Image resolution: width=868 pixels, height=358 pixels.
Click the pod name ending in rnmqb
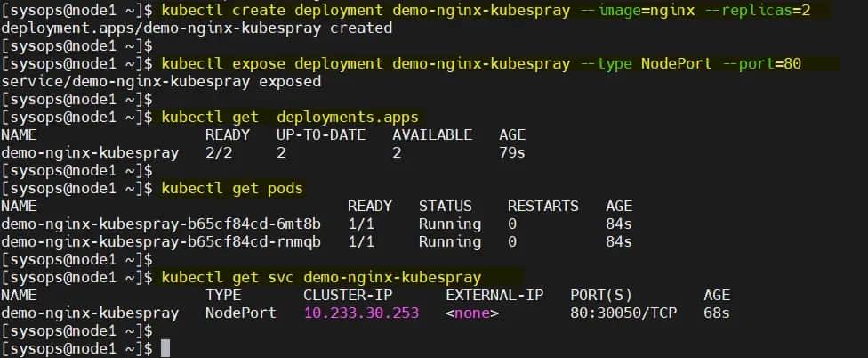coord(161,241)
